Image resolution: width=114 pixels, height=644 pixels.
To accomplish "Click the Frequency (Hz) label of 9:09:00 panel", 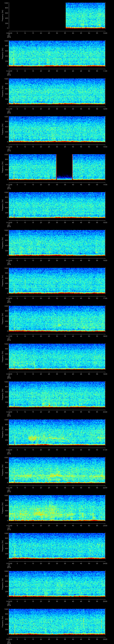I will pos(3,16).
